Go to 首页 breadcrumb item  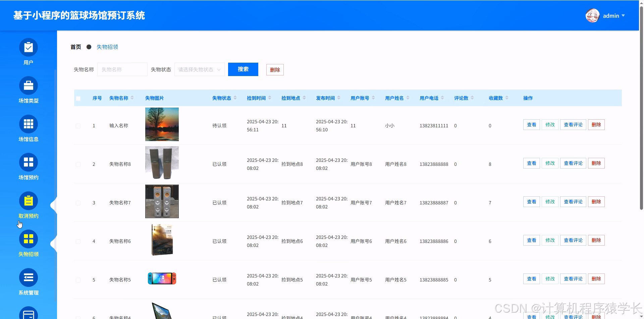[x=75, y=47]
